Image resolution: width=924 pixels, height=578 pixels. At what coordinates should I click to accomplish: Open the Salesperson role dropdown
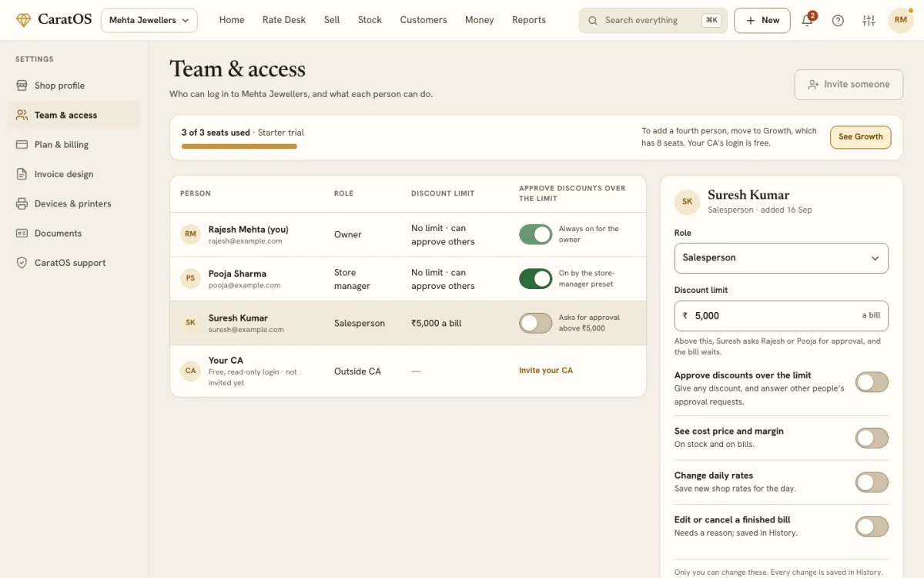781,258
